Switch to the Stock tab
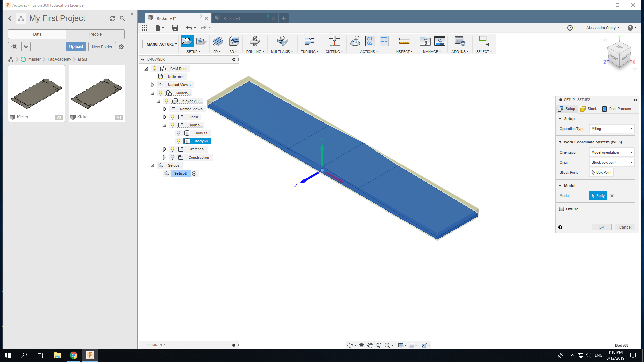The image size is (644, 362). [589, 109]
